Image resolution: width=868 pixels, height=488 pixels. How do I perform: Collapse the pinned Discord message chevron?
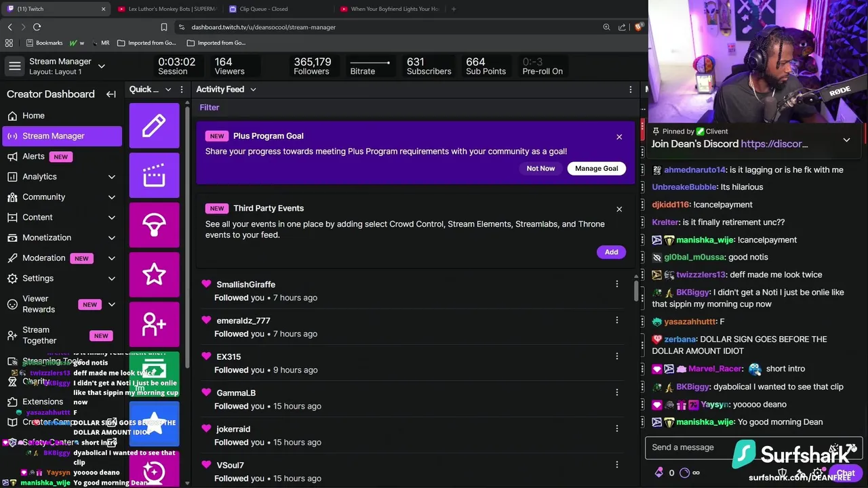coord(846,140)
